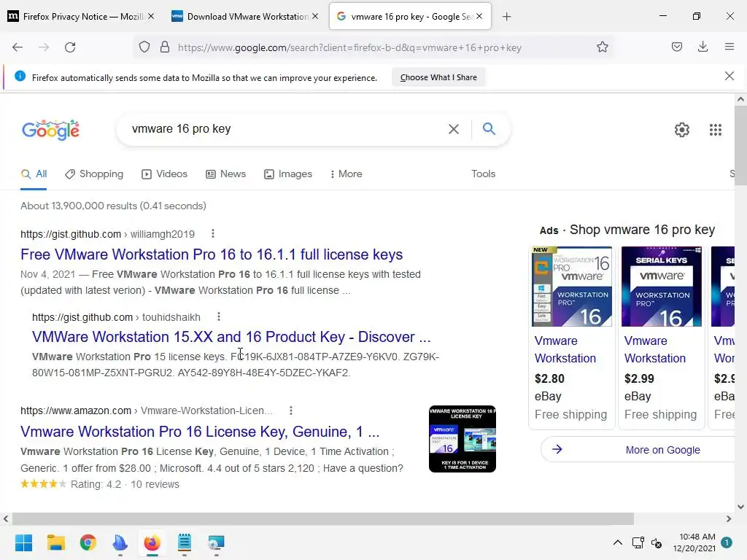
Task: Click the More on Google shopping link
Action: 662,449
